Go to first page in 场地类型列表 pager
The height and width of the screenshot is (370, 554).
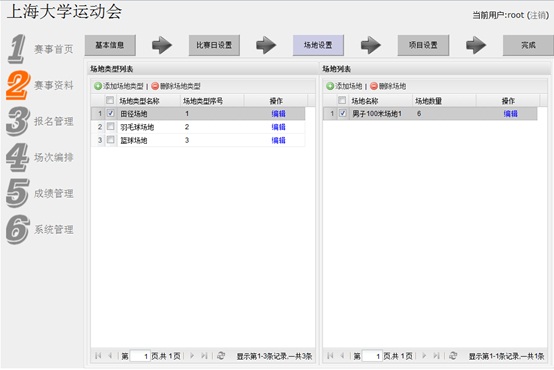[x=98, y=356]
